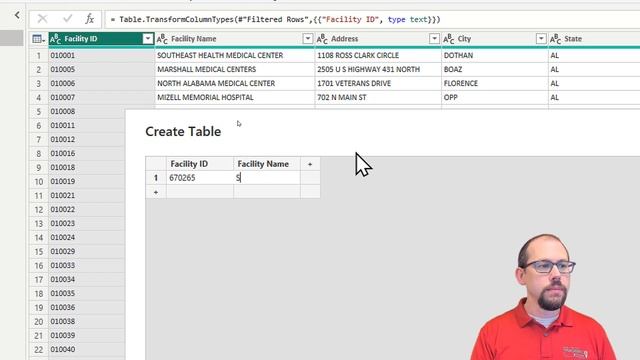The height and width of the screenshot is (360, 640).
Task: Select Facility ID cell 010001
Action: [101, 55]
